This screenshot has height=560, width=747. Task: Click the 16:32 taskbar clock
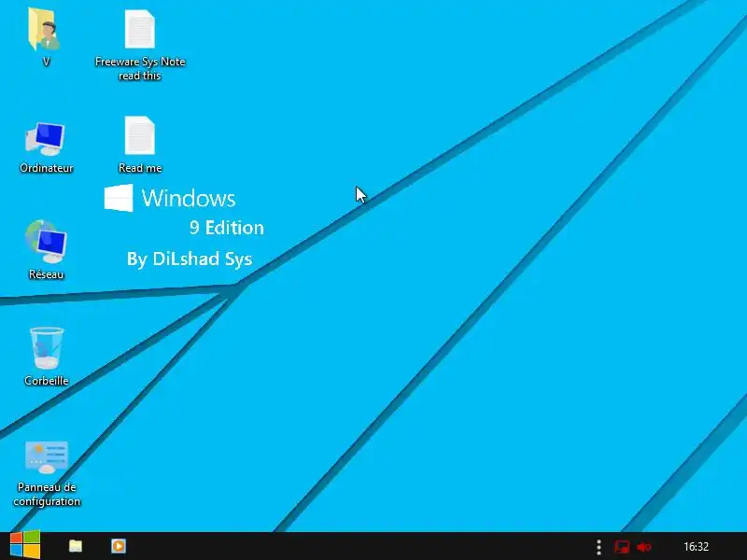point(696,547)
